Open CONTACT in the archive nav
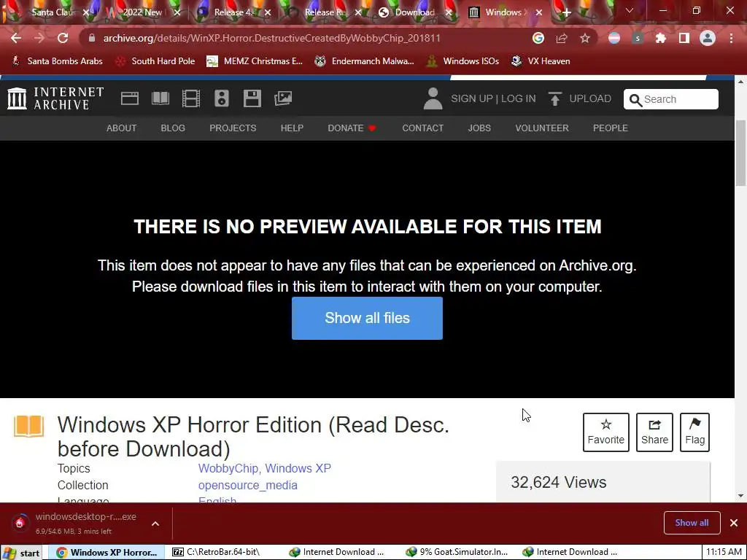This screenshot has width=747, height=560. [x=422, y=128]
